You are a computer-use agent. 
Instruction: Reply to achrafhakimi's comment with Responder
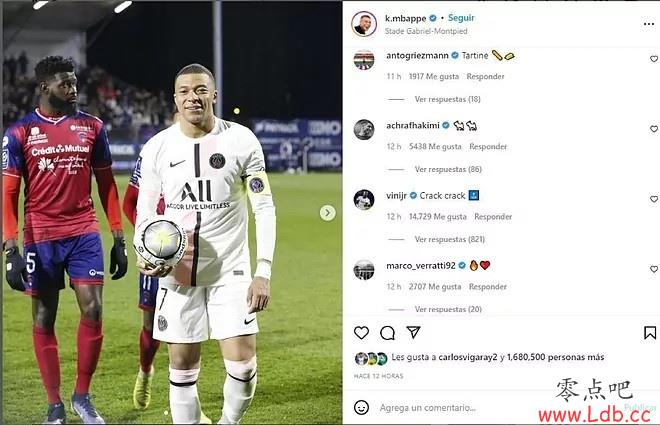tap(488, 146)
